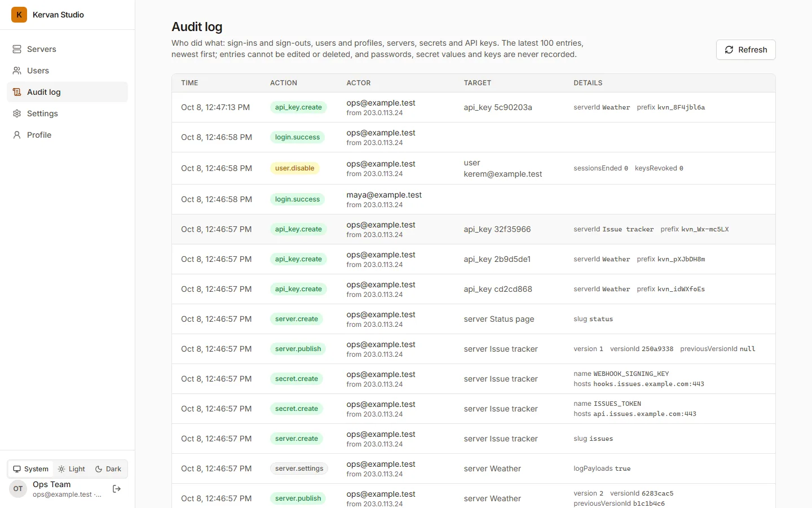Image resolution: width=812 pixels, height=508 pixels.
Task: Click the sign-out arrow icon beside Ops Team
Action: 117,489
